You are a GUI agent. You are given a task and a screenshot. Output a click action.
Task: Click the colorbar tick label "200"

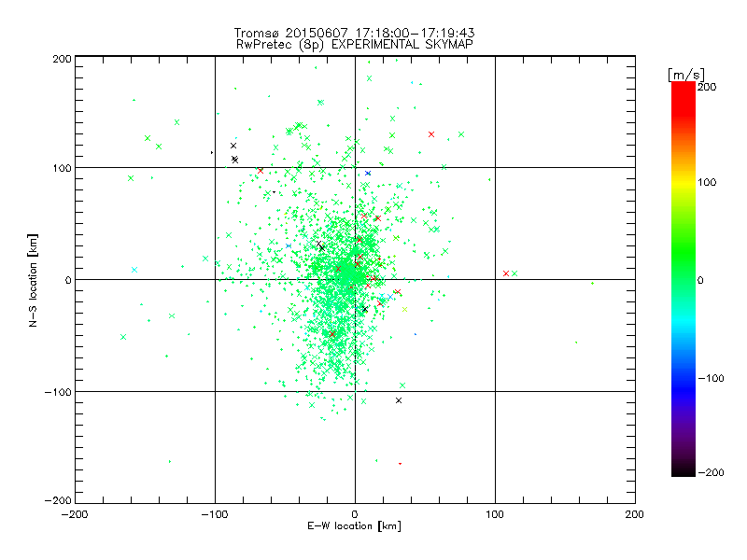tap(708, 87)
